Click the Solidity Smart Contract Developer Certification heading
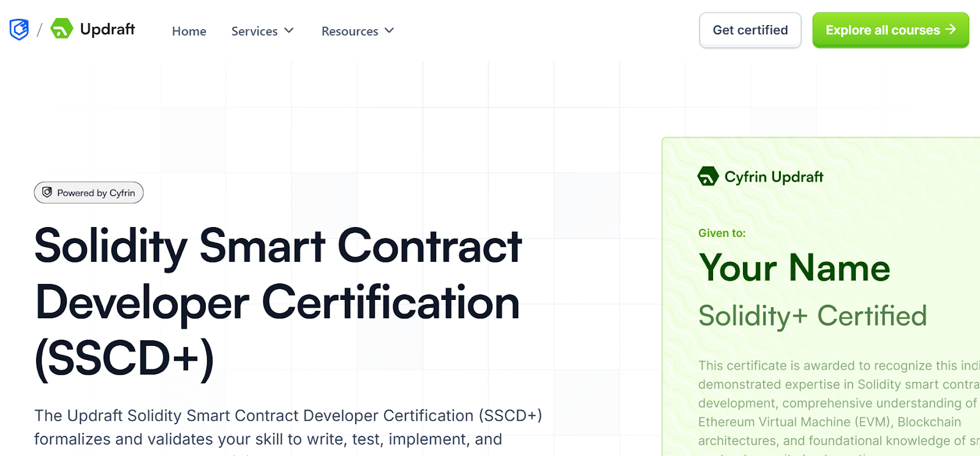 point(279,302)
